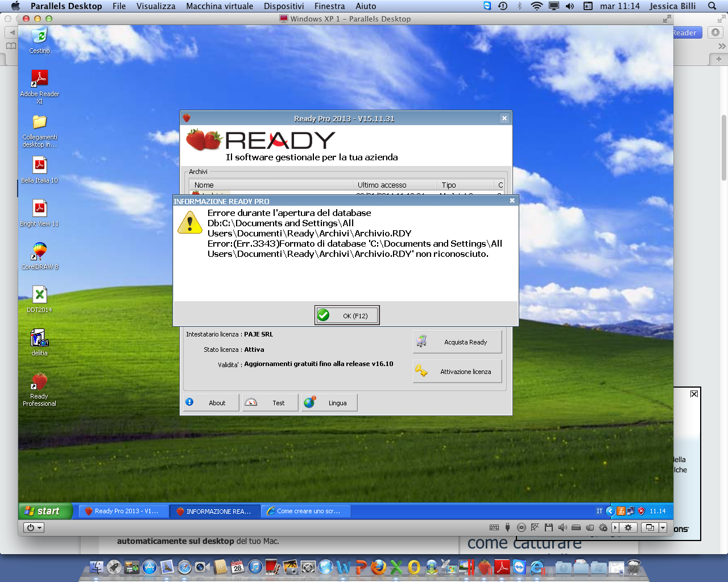Click the network computers tray icon
Viewport: 728px width, 582px height.
point(631,511)
